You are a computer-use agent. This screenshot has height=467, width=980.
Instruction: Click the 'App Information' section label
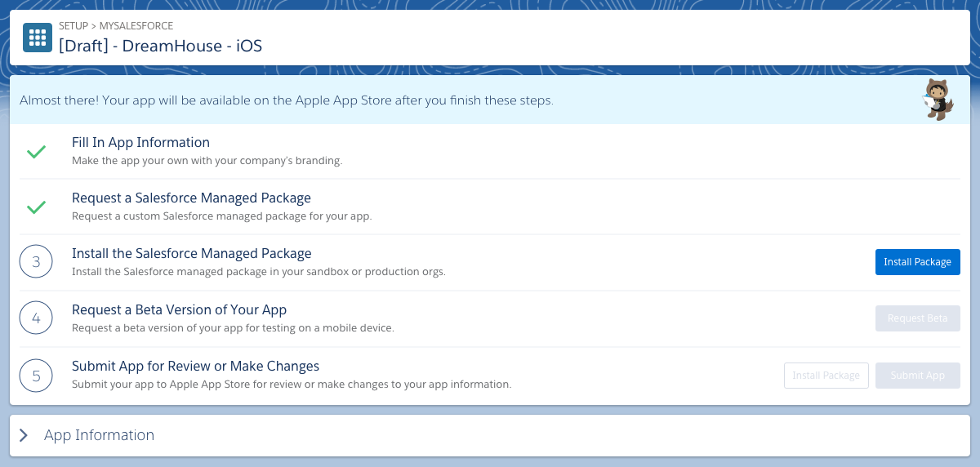[x=99, y=435]
